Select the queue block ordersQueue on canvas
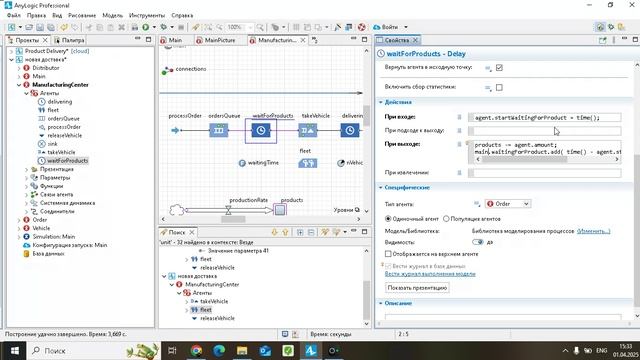Image resolution: width=640 pixels, height=360 pixels. (219, 130)
